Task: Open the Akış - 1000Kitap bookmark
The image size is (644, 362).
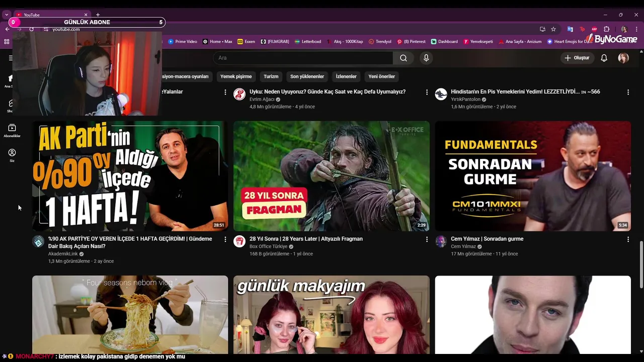Action: 345,42
